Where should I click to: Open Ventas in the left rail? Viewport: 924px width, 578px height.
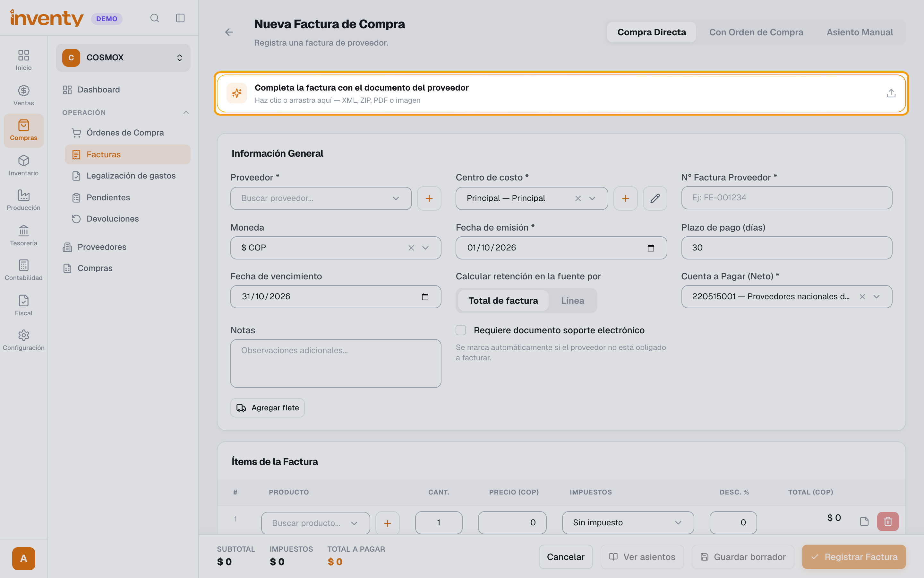(x=24, y=95)
